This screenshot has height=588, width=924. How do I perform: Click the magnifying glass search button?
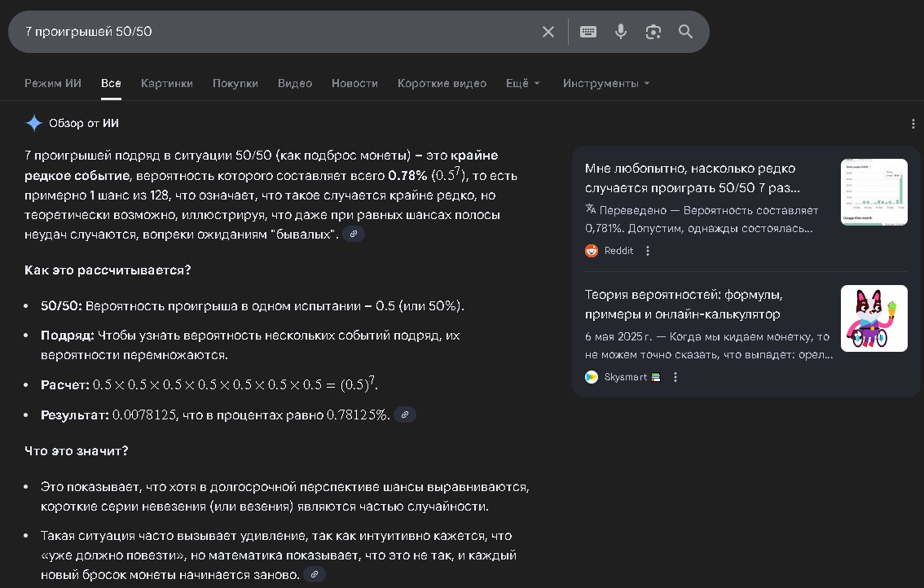(685, 32)
